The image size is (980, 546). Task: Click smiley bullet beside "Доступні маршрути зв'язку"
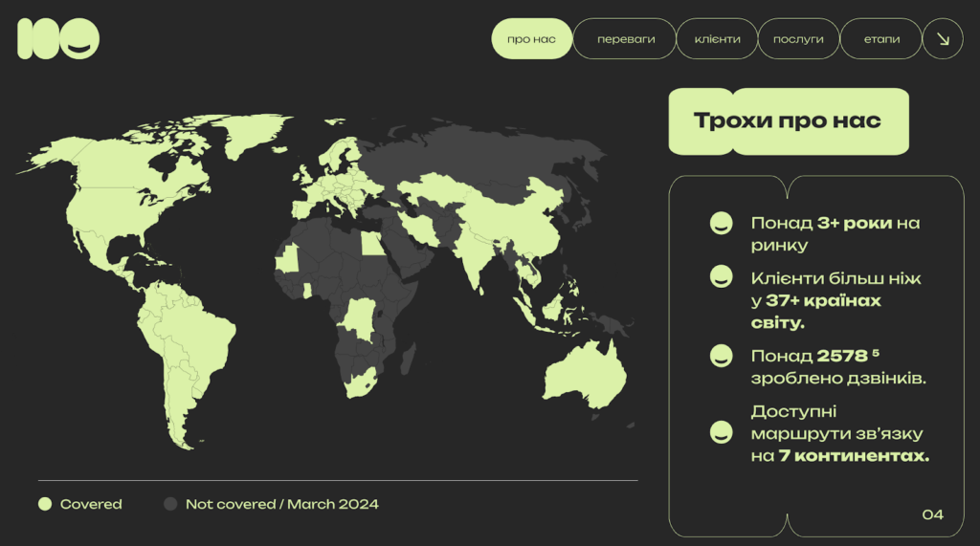pos(721,432)
